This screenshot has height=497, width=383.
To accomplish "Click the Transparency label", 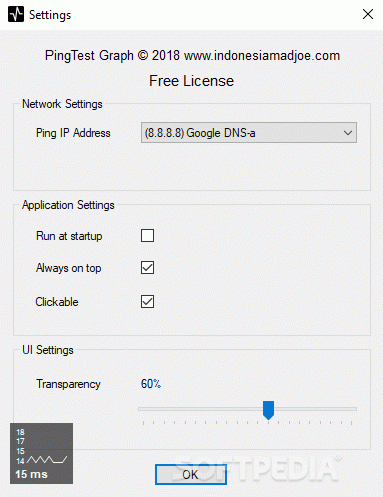I will tap(68, 384).
